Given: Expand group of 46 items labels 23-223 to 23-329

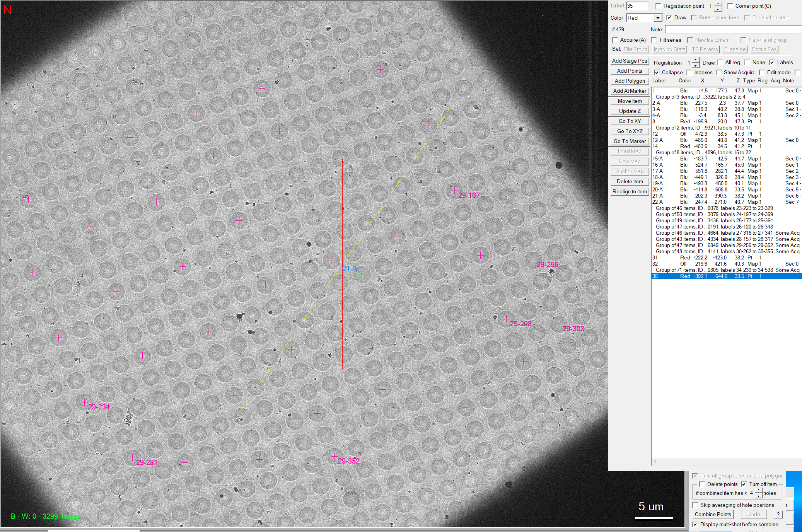Looking at the screenshot, I should point(714,208).
